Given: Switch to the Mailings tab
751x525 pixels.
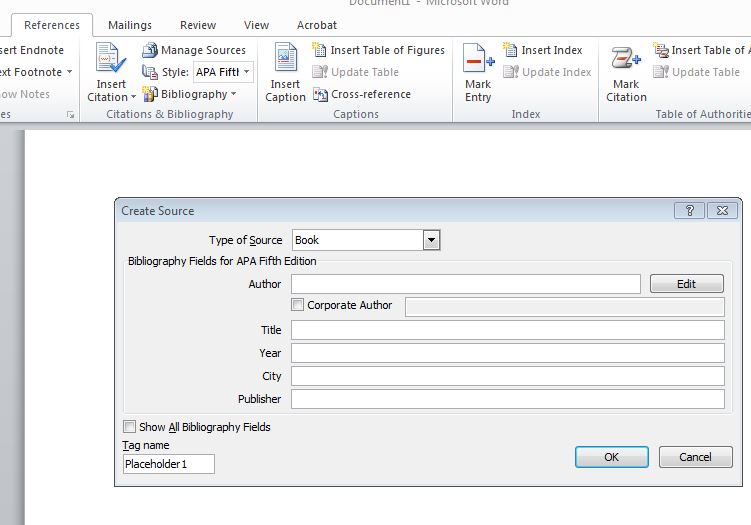Looking at the screenshot, I should (x=130, y=25).
